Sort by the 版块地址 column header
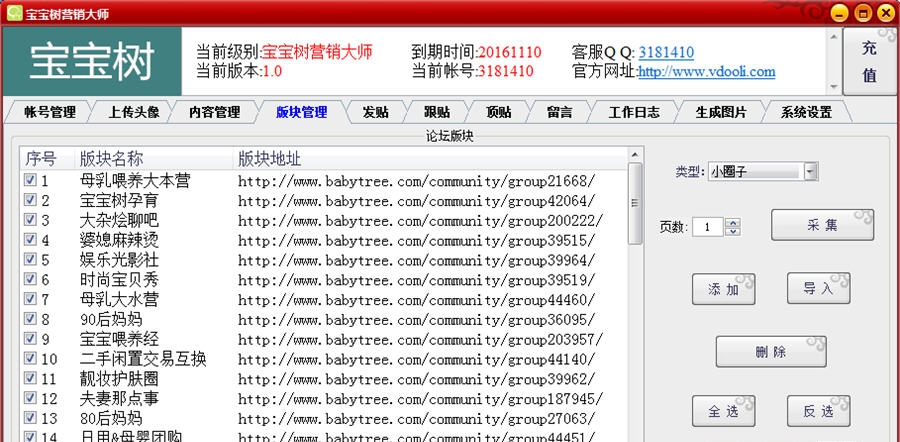This screenshot has width=900, height=442. [x=430, y=158]
